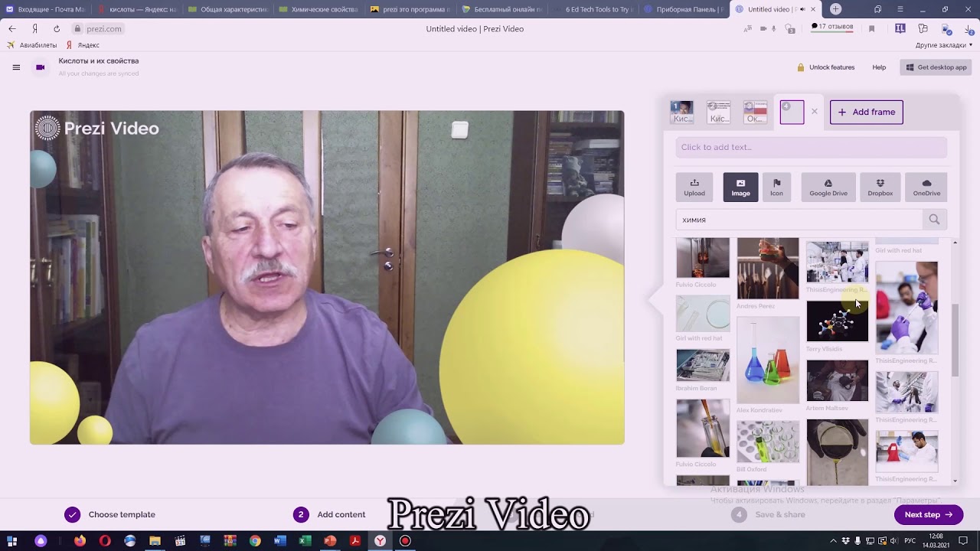Go to Save & share step
Viewport: 980px width, 551px height.
(x=768, y=514)
